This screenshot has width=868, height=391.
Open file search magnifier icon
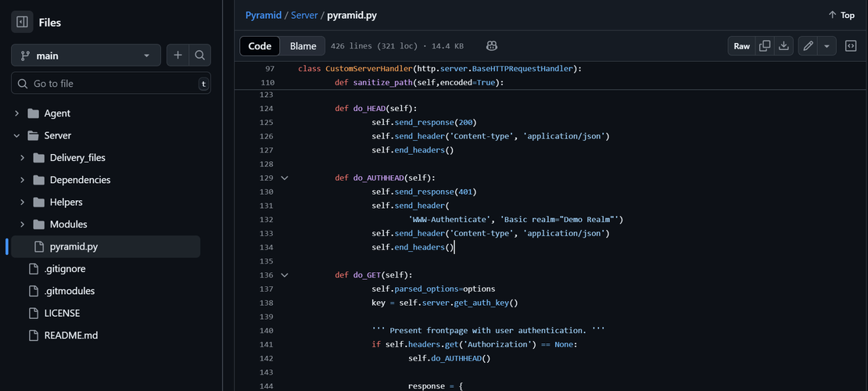pyautogui.click(x=200, y=56)
